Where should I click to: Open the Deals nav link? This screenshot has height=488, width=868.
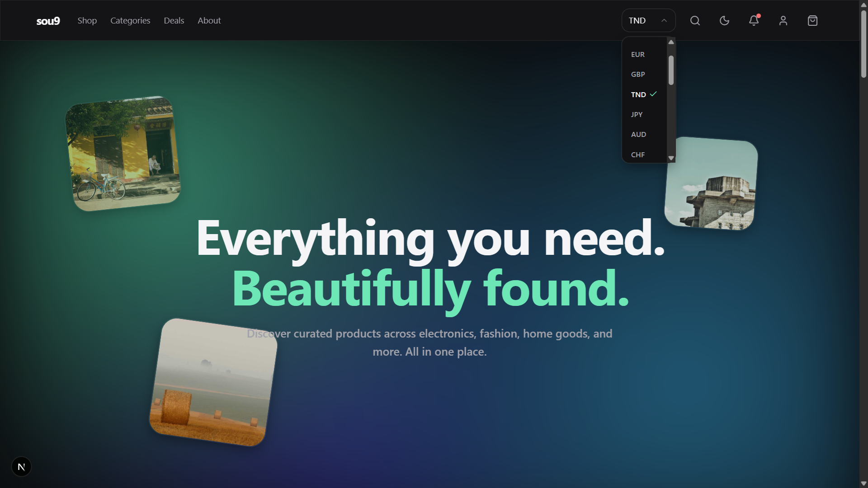click(x=174, y=21)
